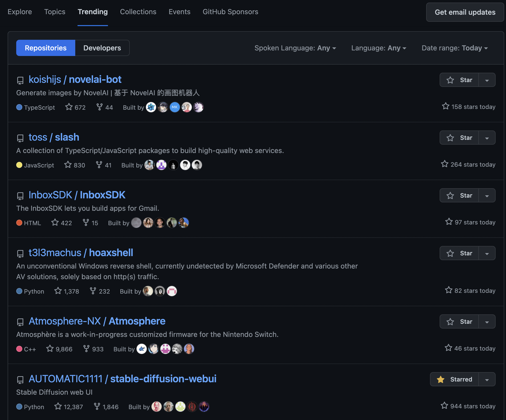Open the Date range: Today dropdown
The width and height of the screenshot is (506, 420).
pos(455,48)
